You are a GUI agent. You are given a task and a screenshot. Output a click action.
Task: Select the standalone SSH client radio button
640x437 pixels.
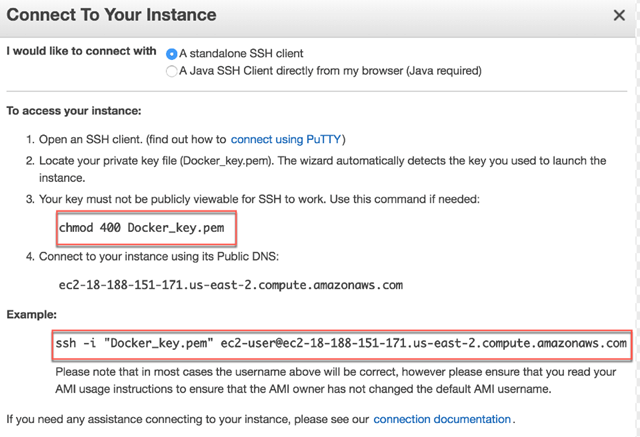[x=172, y=53]
